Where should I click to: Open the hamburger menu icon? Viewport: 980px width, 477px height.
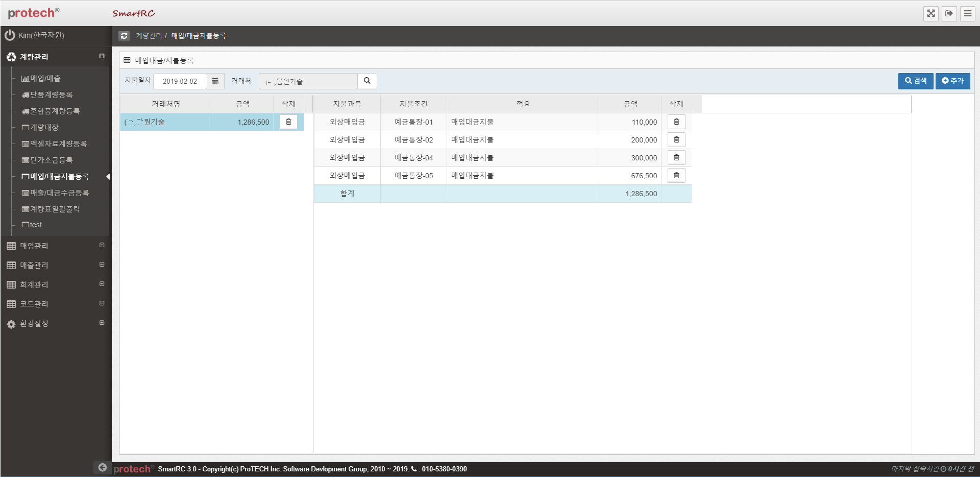[967, 13]
